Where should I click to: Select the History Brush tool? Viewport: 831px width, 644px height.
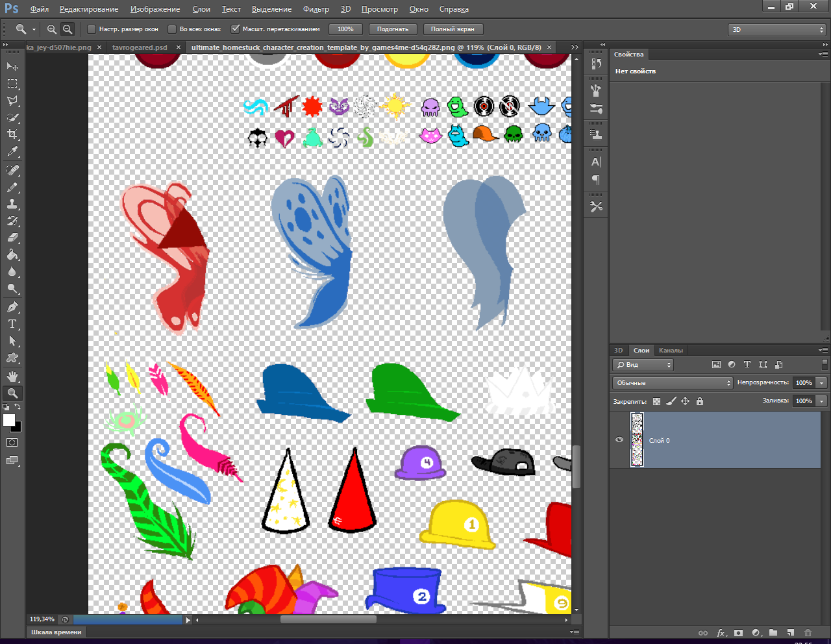coord(12,221)
